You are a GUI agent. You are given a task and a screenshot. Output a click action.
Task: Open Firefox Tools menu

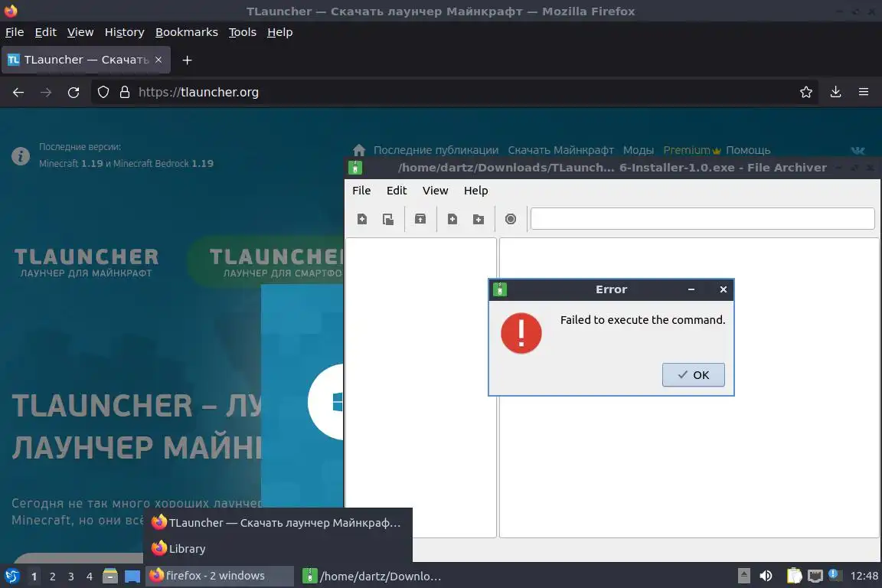pos(243,32)
